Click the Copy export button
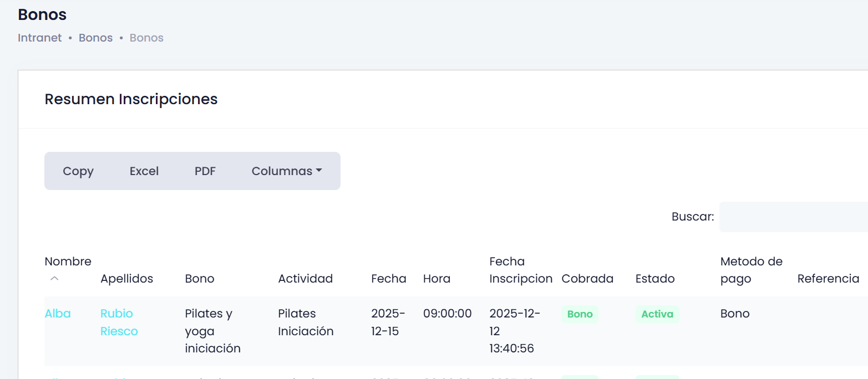The height and width of the screenshot is (379, 868). 78,171
